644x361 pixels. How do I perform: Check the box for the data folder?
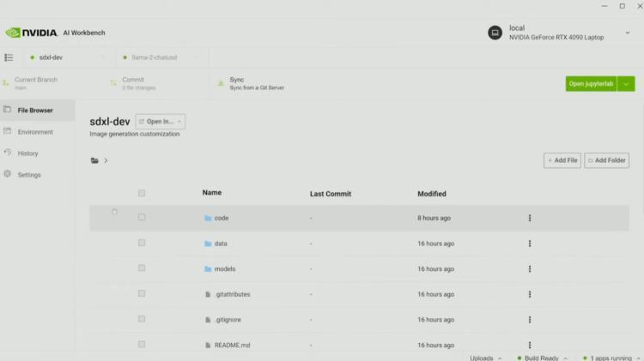coord(142,243)
